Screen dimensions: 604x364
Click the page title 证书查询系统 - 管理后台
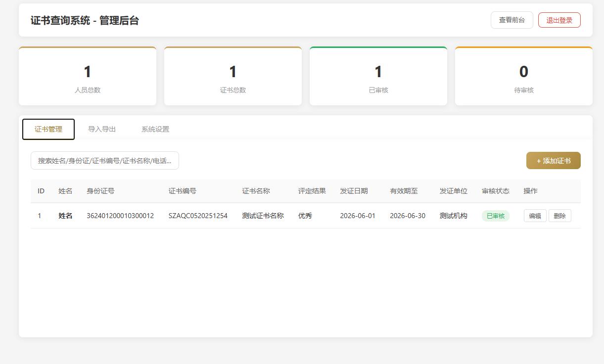pos(85,20)
